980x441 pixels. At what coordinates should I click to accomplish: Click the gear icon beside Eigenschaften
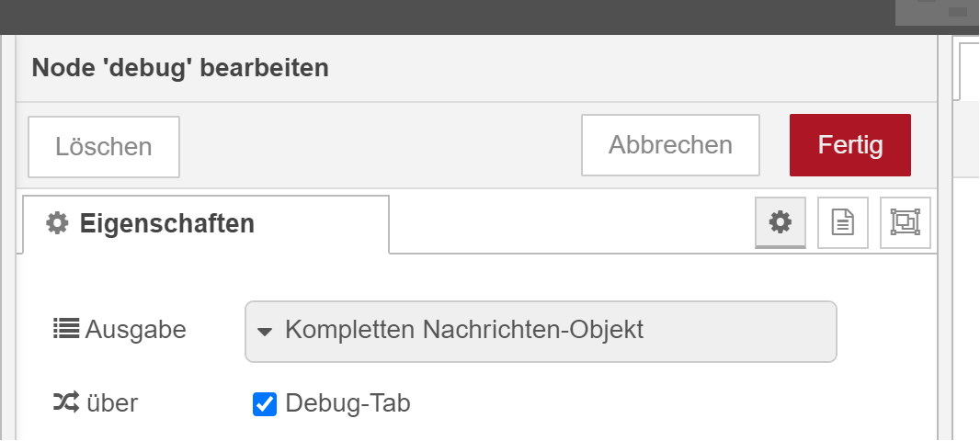pos(57,222)
